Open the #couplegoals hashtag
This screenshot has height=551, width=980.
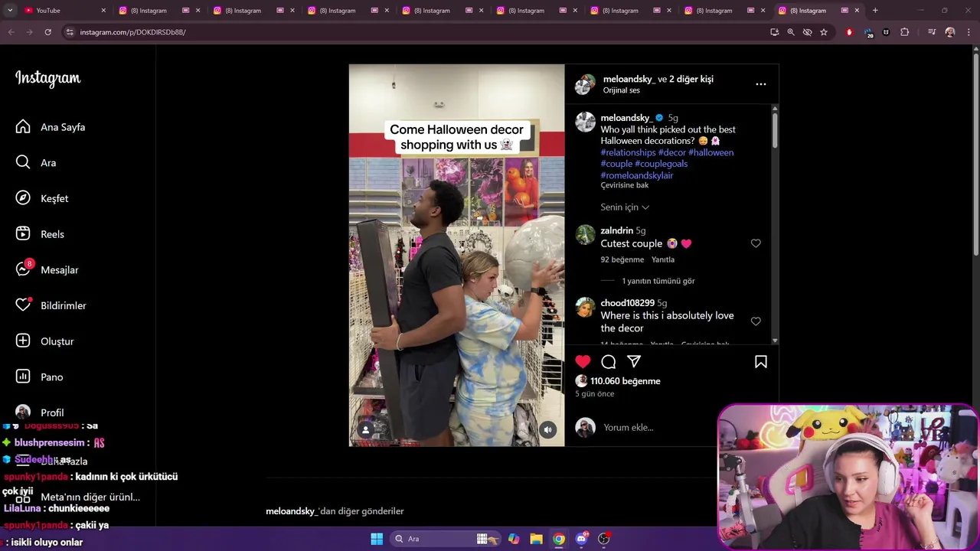tap(661, 164)
